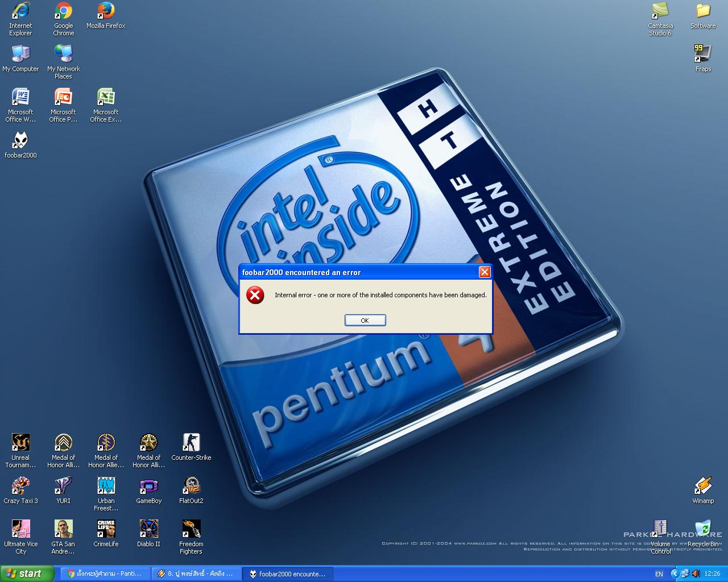The height and width of the screenshot is (582, 728).
Task: Close the foobar2000 error dialog
Action: (x=485, y=272)
